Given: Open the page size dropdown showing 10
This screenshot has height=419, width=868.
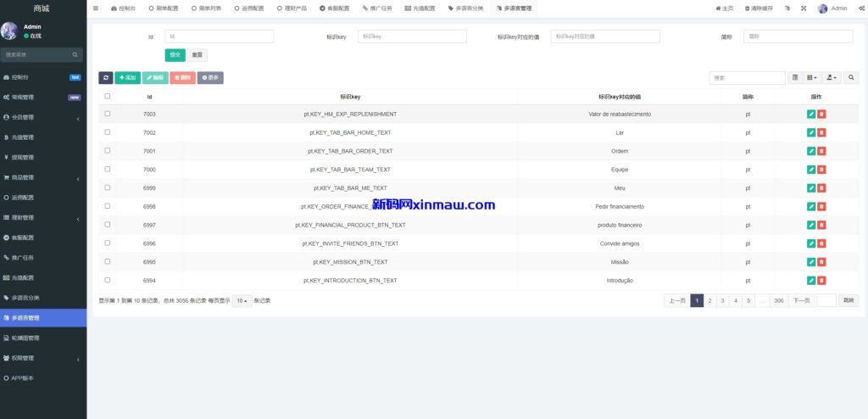Looking at the screenshot, I should (242, 300).
